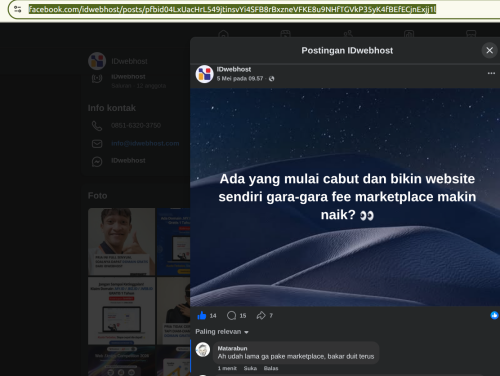Read Matarabun's comment about marketplace

coord(296,357)
